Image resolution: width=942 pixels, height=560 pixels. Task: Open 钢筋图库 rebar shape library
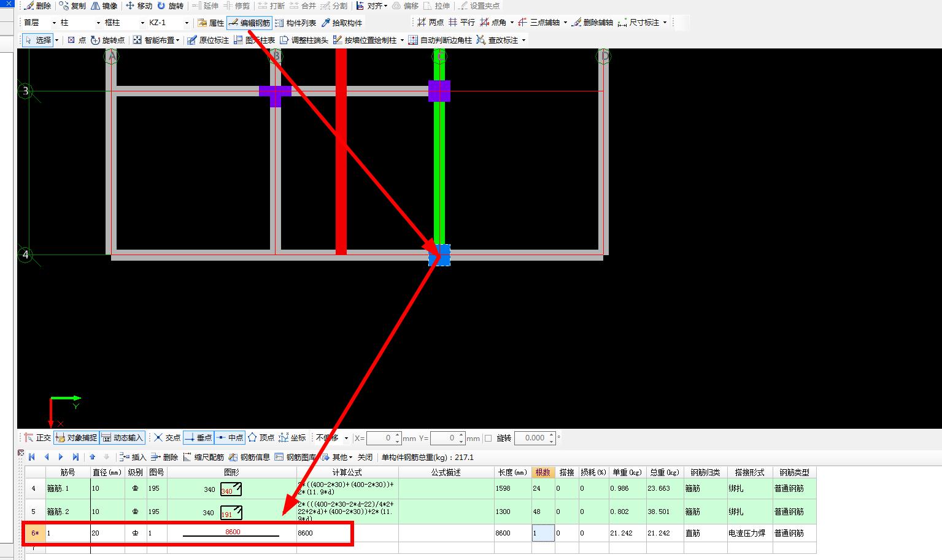tap(296, 457)
